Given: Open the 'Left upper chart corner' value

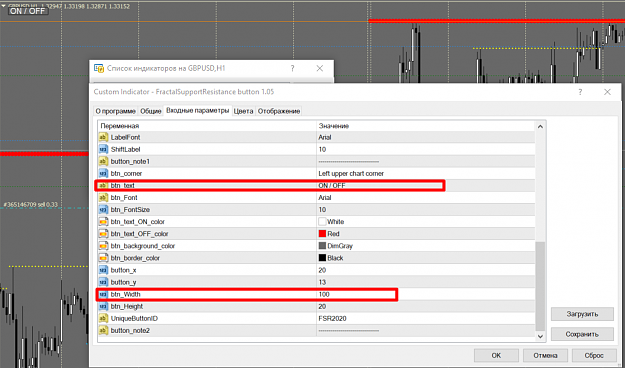Looking at the screenshot, I should [x=351, y=173].
